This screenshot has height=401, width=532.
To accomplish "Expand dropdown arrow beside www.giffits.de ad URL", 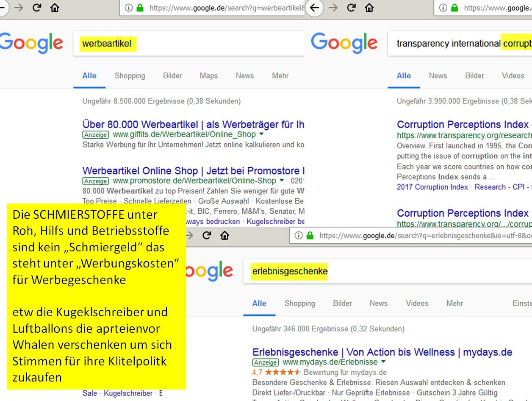I will coord(261,134).
